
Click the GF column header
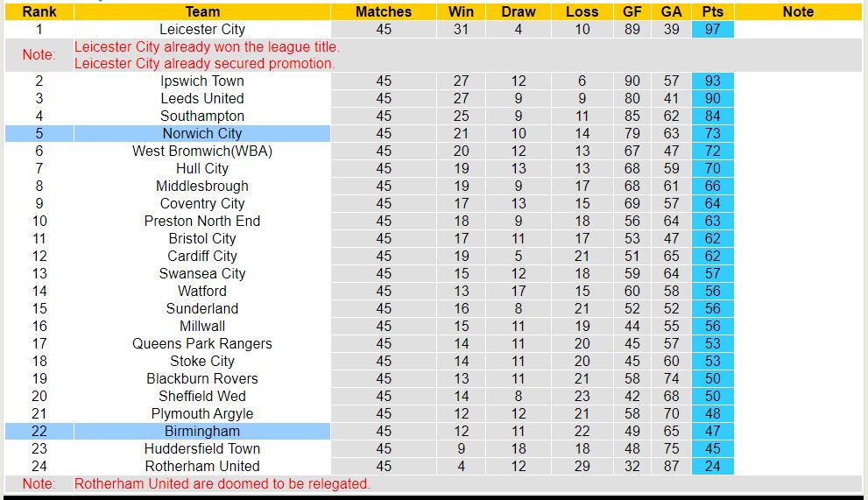(x=631, y=12)
